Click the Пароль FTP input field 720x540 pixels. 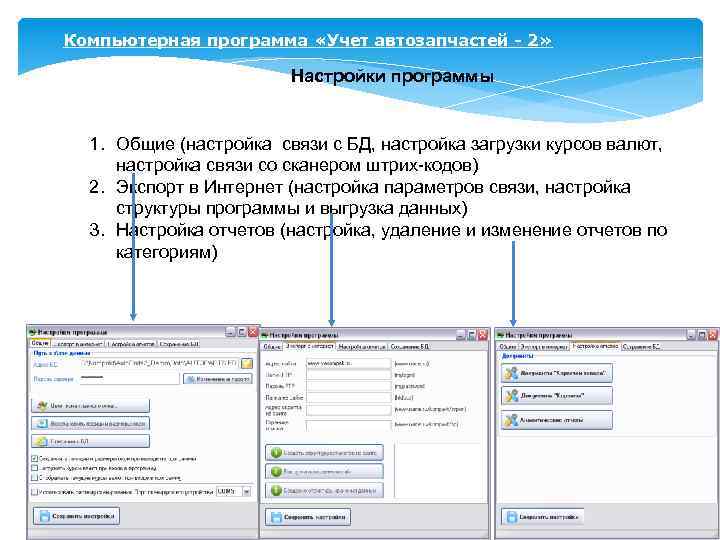point(349,386)
